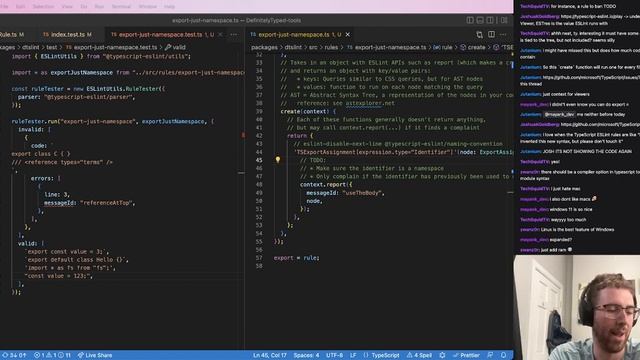Open the View menu in menu bar
Screen dimensions: 640x360
click(x=67, y=7)
